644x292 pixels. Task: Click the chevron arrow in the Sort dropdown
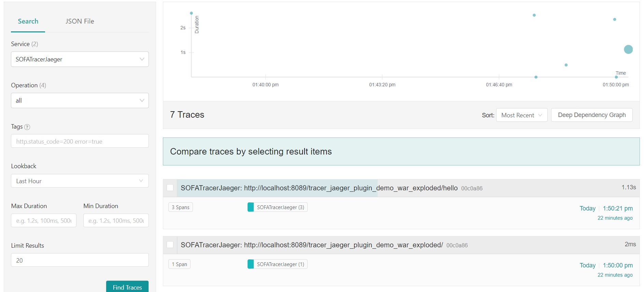tap(540, 115)
